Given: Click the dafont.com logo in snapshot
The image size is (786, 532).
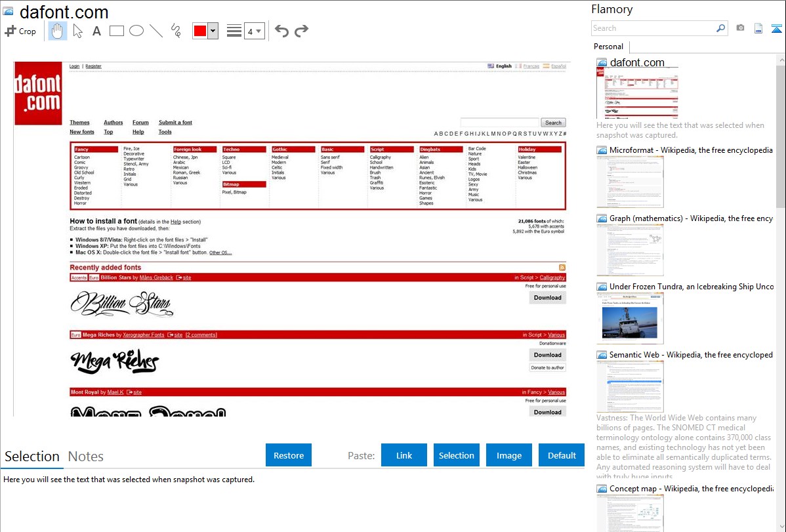Looking at the screenshot, I should point(38,93).
